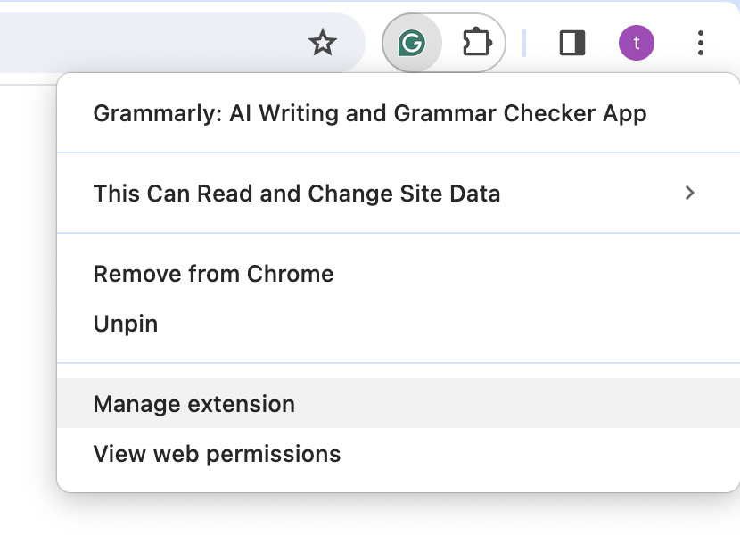Click the Grammarly extension icon

click(x=412, y=43)
